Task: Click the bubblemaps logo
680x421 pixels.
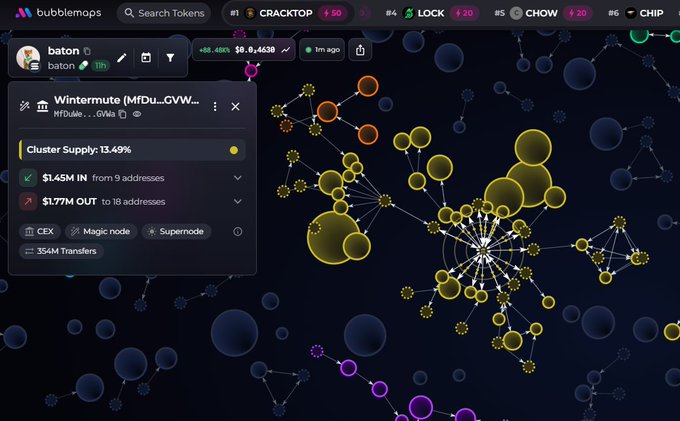Action: tap(58, 13)
